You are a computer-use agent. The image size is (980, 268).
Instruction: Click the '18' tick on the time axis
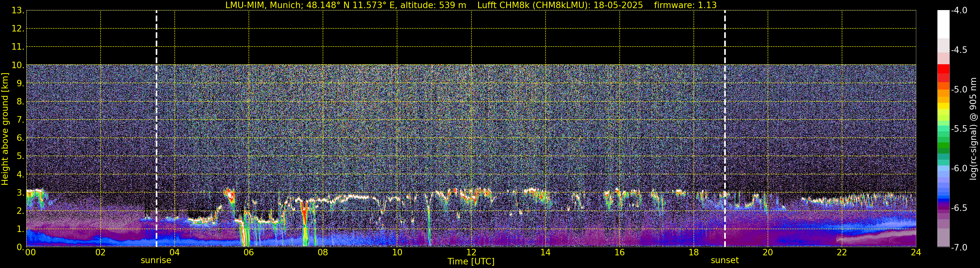[694, 253]
